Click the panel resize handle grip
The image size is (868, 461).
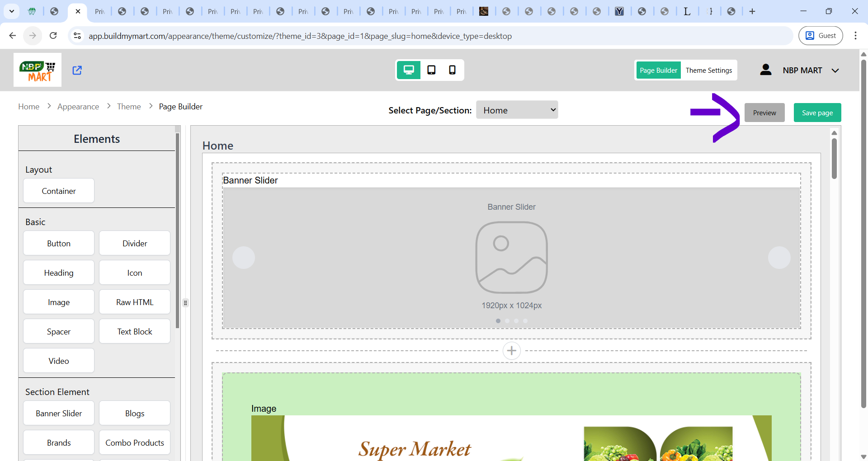coord(185,303)
